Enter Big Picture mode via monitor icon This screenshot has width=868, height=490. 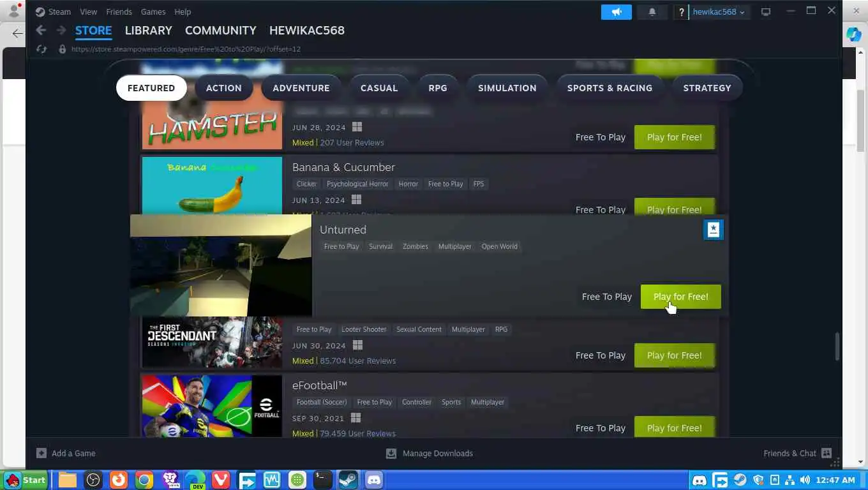click(x=766, y=11)
